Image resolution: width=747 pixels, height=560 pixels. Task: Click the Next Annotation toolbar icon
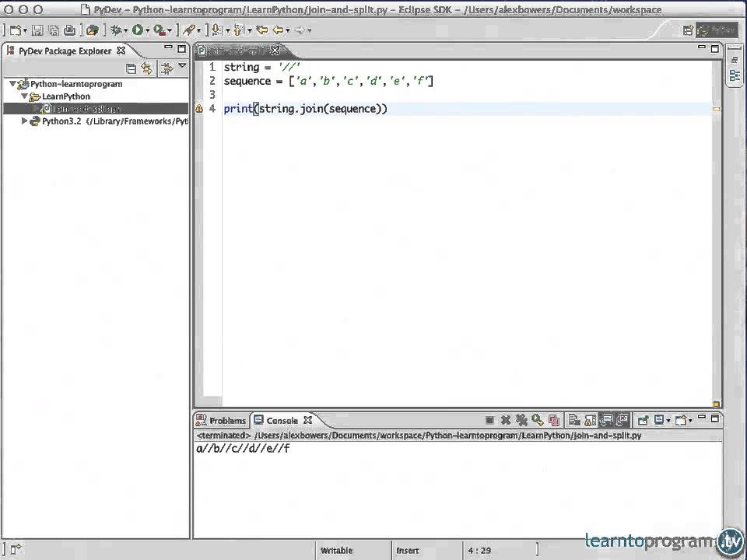point(217,30)
